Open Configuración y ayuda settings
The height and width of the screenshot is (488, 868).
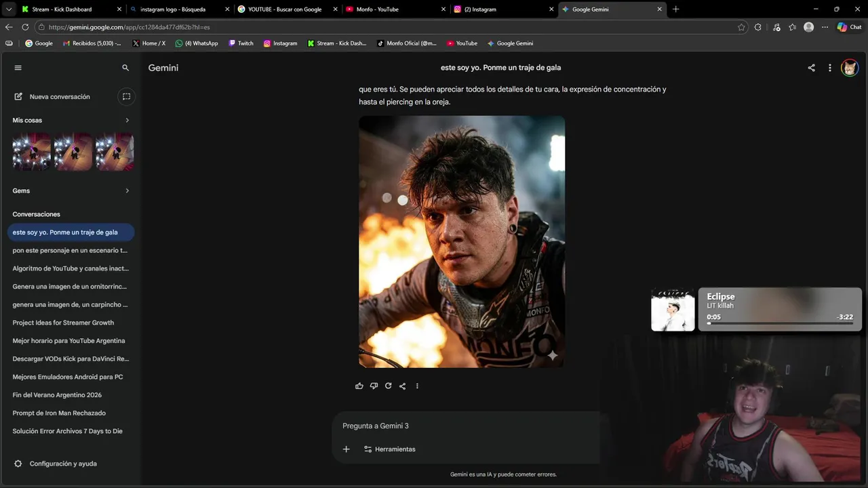point(56,464)
